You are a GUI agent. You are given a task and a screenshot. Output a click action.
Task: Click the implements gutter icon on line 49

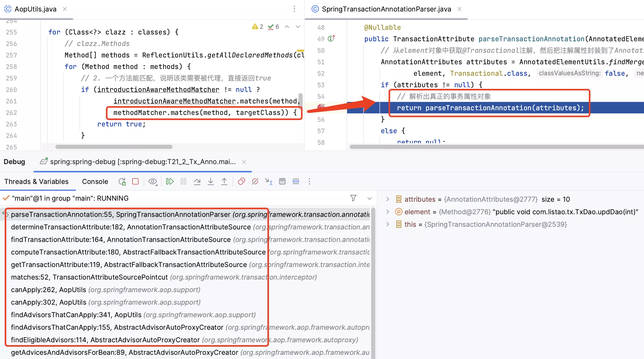(331, 38)
